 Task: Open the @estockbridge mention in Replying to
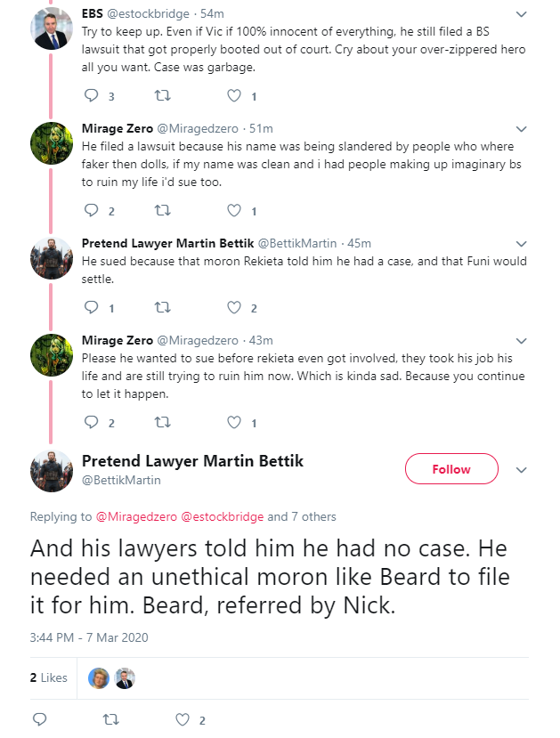[x=222, y=516]
